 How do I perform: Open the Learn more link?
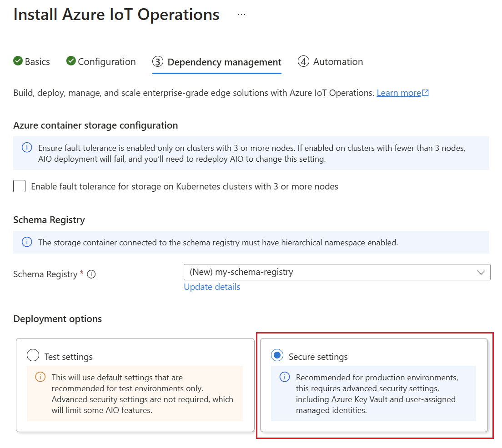[399, 92]
